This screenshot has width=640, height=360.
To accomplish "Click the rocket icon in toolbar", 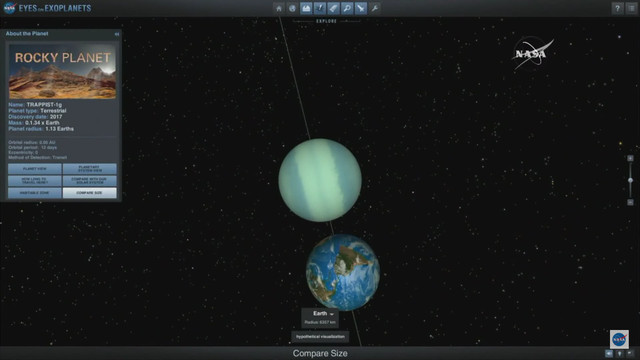I will 333,8.
